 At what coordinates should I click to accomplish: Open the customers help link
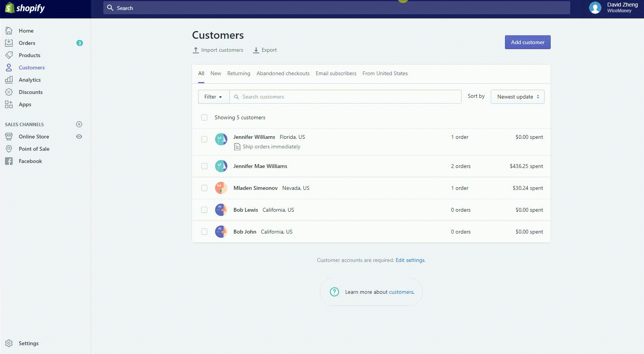click(401, 292)
